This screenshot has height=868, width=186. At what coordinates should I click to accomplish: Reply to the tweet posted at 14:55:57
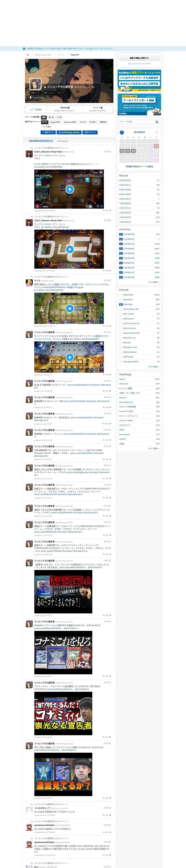coord(104,424)
